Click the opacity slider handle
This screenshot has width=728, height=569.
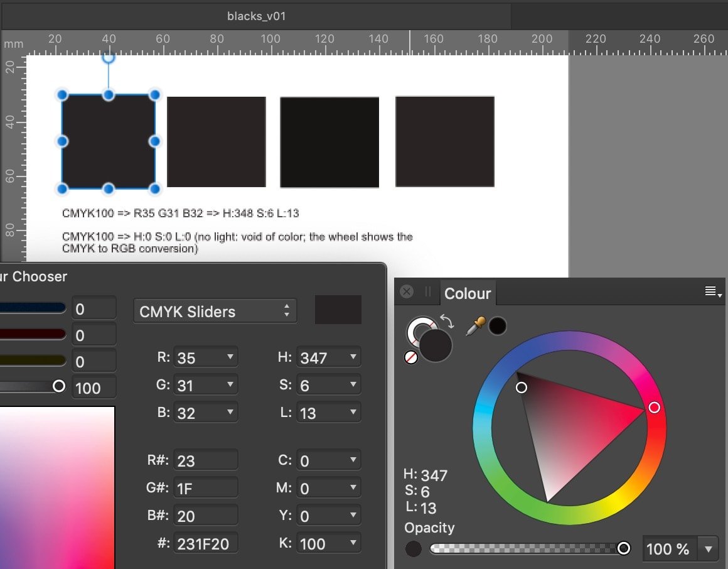[x=624, y=548]
